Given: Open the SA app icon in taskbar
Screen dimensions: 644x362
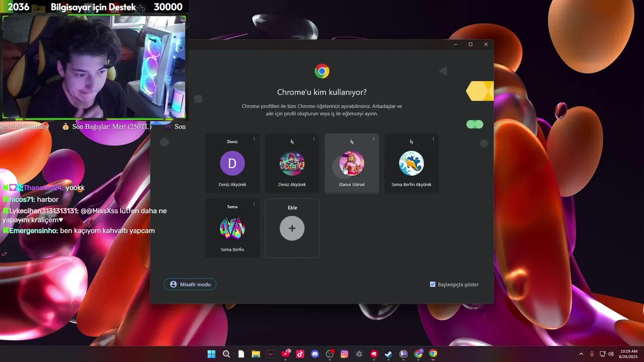Looking at the screenshot, I should click(404, 354).
